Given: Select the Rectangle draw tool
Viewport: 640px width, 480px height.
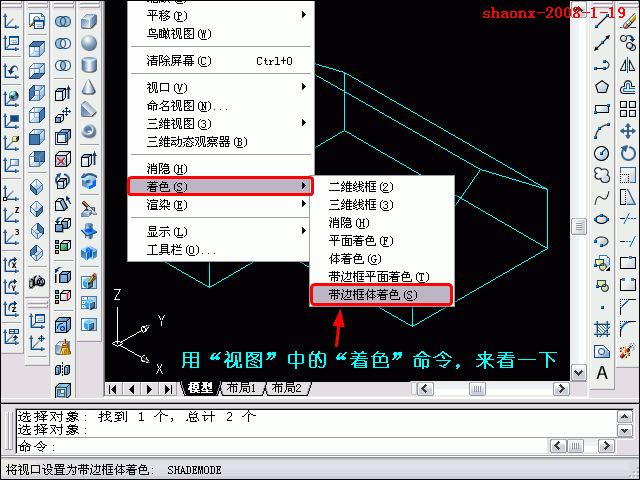Looking at the screenshot, I should (x=602, y=109).
